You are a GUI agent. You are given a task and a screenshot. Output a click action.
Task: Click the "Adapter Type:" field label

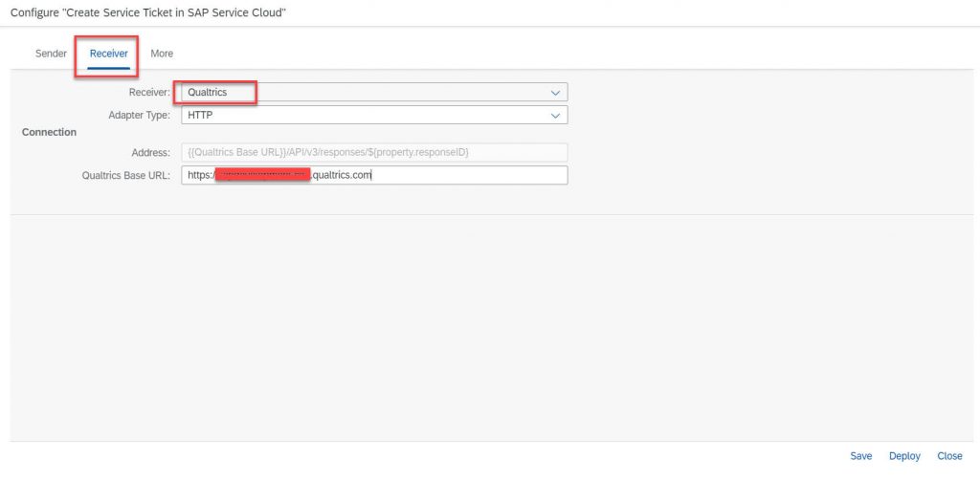pyautogui.click(x=139, y=115)
